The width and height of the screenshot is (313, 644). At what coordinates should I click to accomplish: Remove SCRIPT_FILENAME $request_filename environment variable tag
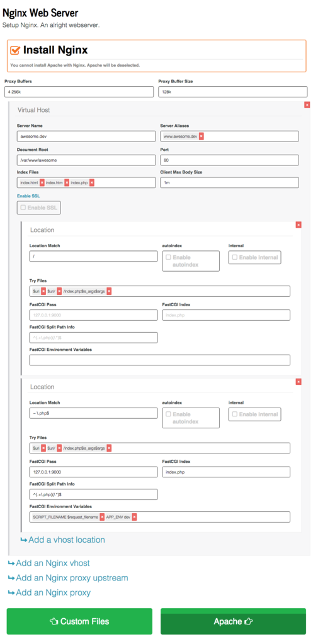click(x=102, y=517)
